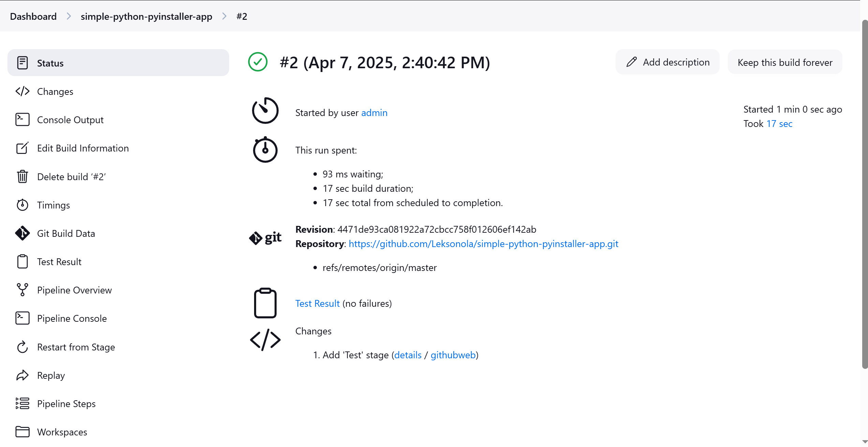Click the '17 sec build duration;' text
868x447 pixels.
pos(368,188)
